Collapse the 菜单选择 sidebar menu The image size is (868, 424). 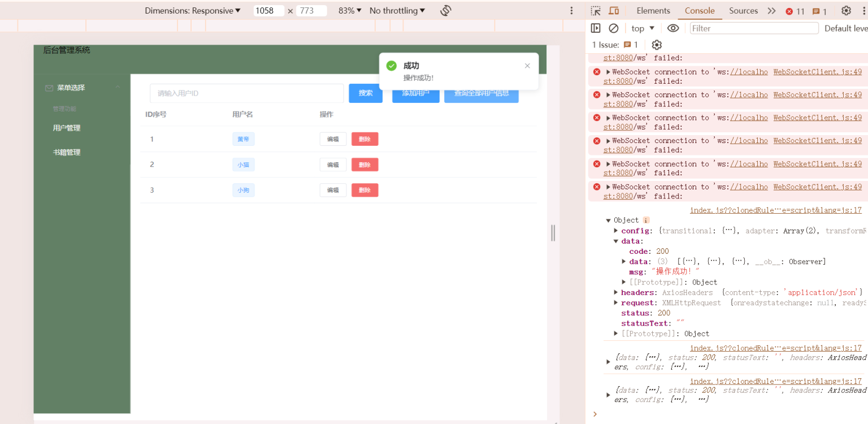[x=118, y=88]
